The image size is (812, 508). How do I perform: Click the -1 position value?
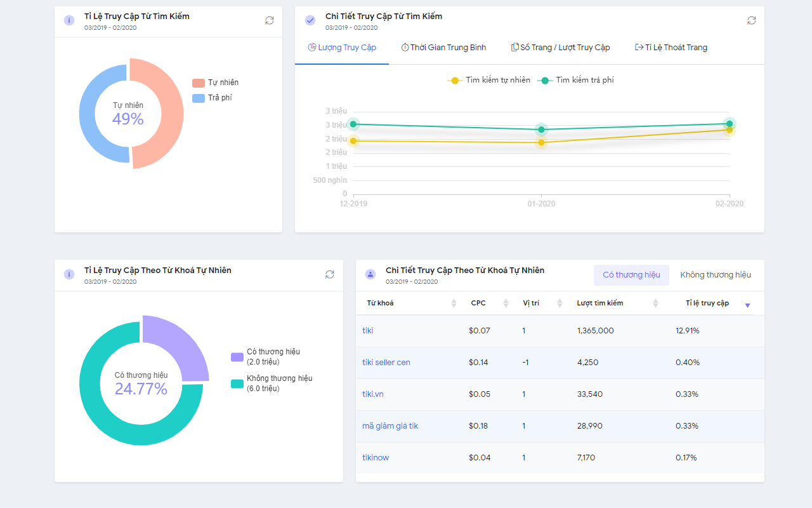[526, 363]
